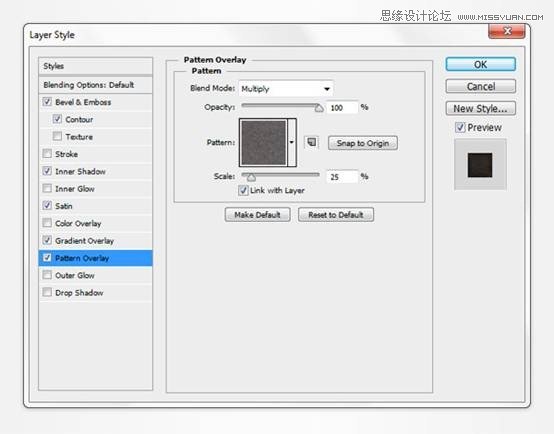Enable the Outer Glow checkbox
Image resolution: width=554 pixels, height=434 pixels.
click(47, 275)
